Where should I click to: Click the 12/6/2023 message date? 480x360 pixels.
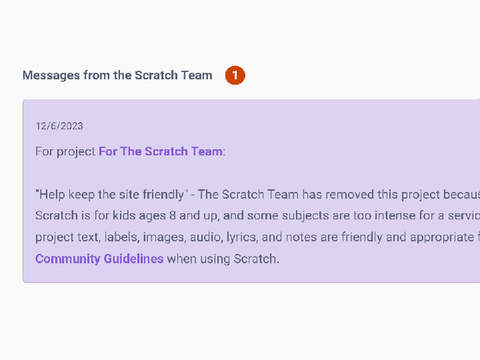59,126
